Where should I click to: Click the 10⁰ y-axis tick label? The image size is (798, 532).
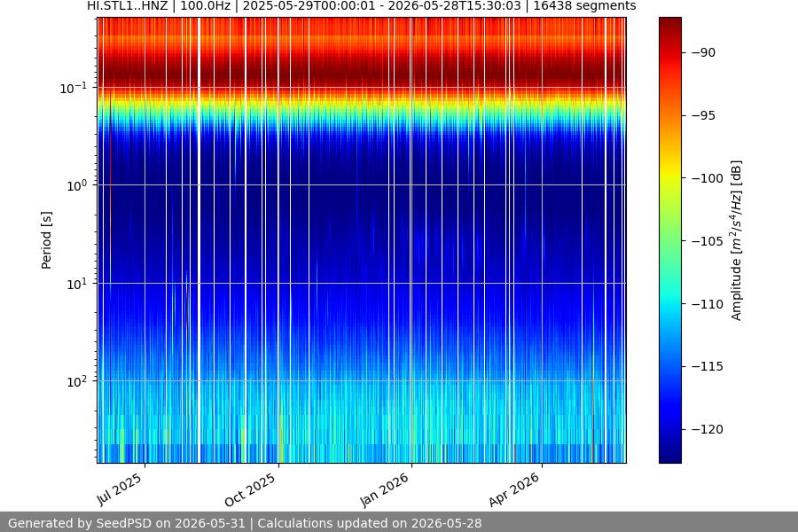coord(77,185)
